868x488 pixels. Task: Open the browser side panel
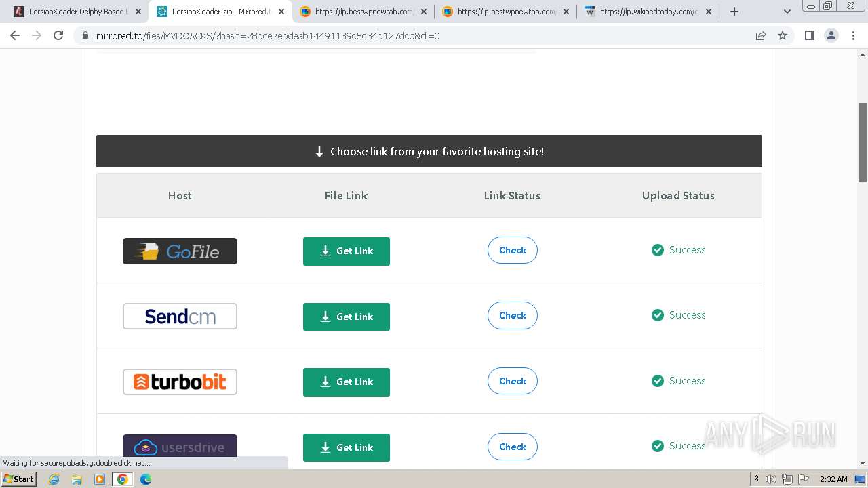[x=809, y=35]
